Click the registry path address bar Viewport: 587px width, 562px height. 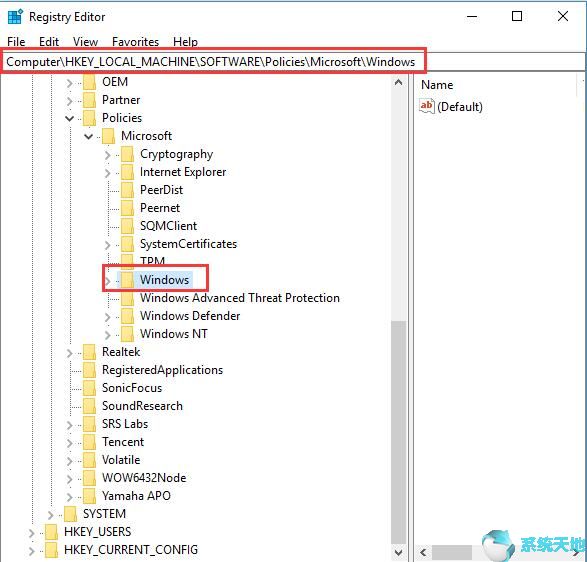point(292,62)
